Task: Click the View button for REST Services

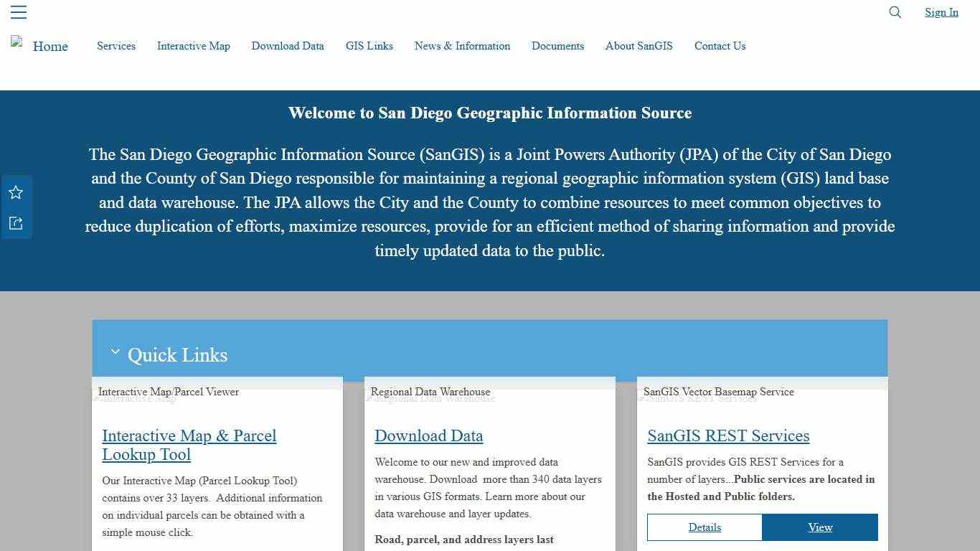Action: [820, 527]
